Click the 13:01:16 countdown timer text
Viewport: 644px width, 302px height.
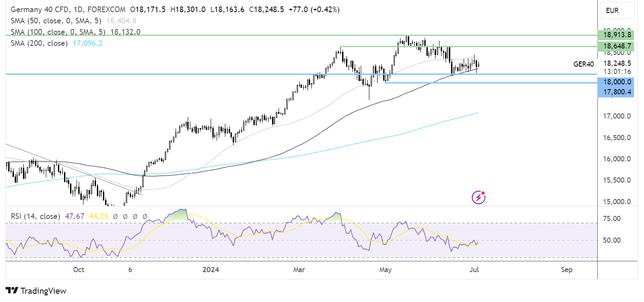618,71
